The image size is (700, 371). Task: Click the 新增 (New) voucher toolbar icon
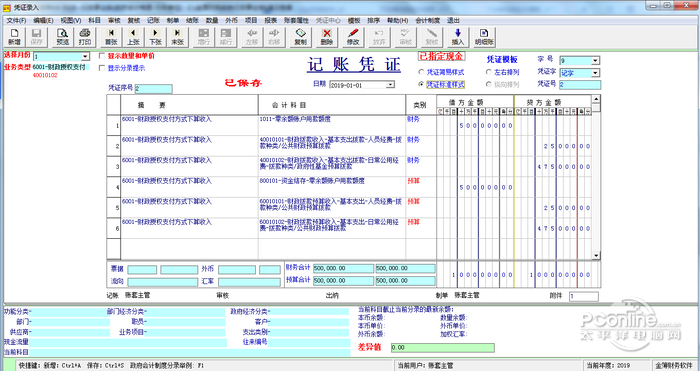pos(15,37)
